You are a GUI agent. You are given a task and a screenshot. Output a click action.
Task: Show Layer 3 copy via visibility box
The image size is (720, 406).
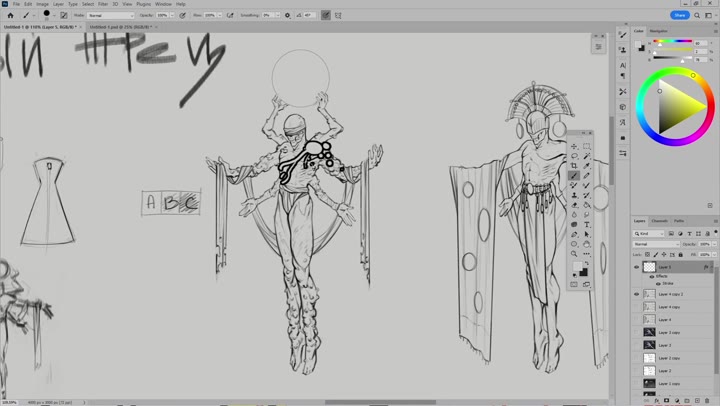coord(636,332)
